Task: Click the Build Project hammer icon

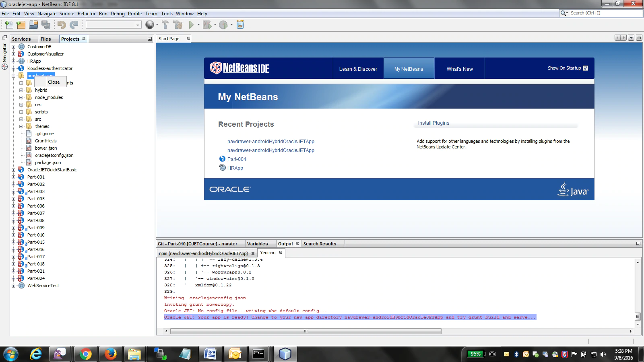Action: (165, 25)
